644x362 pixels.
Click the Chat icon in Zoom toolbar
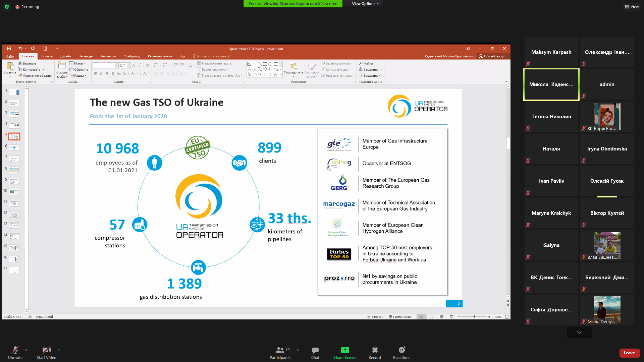[315, 350]
